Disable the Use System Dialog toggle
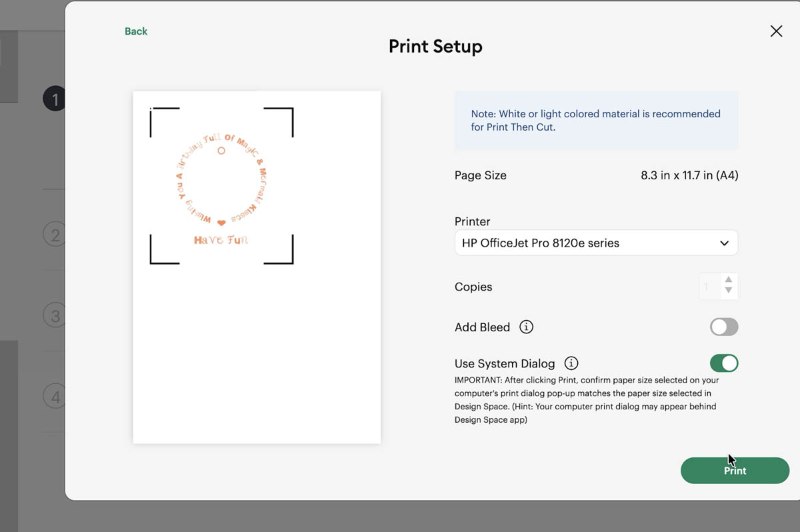Image resolution: width=800 pixels, height=532 pixels. (724, 363)
